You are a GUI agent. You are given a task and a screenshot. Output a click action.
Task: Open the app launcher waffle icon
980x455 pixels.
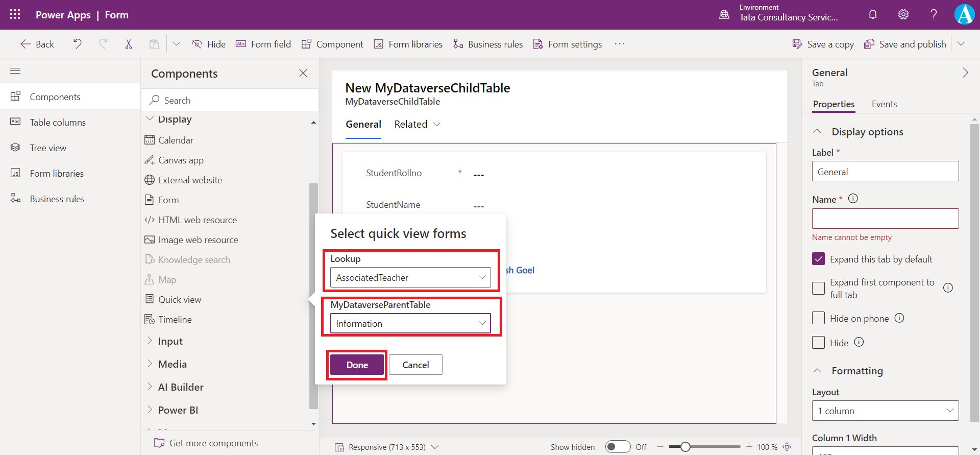tap(15, 14)
